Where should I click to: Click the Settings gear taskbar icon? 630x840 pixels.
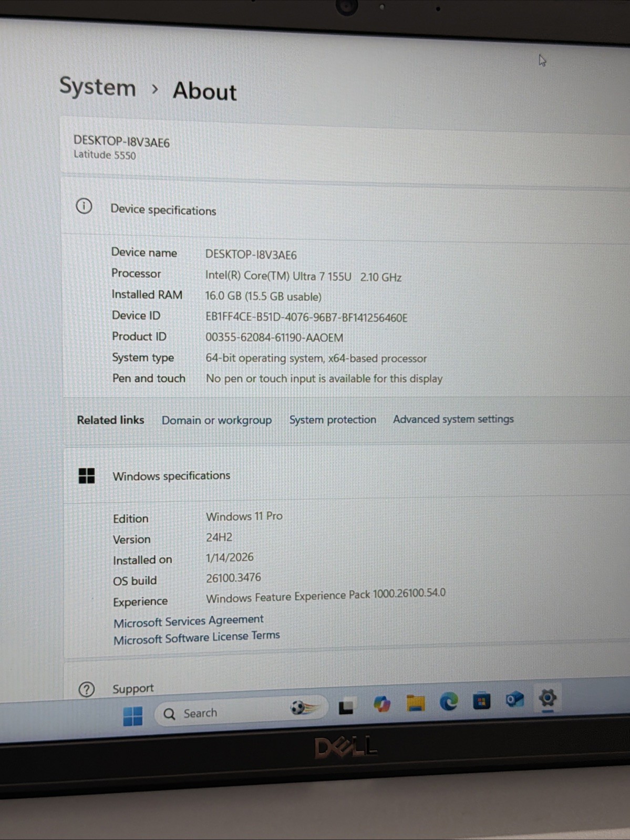(548, 698)
